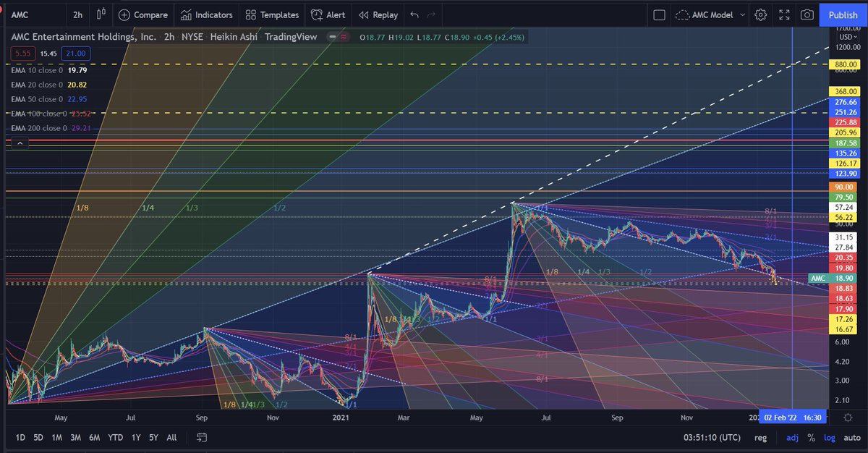868x453 pixels.
Task: Select the EMA 10 close indicator legend
Action: tap(49, 70)
